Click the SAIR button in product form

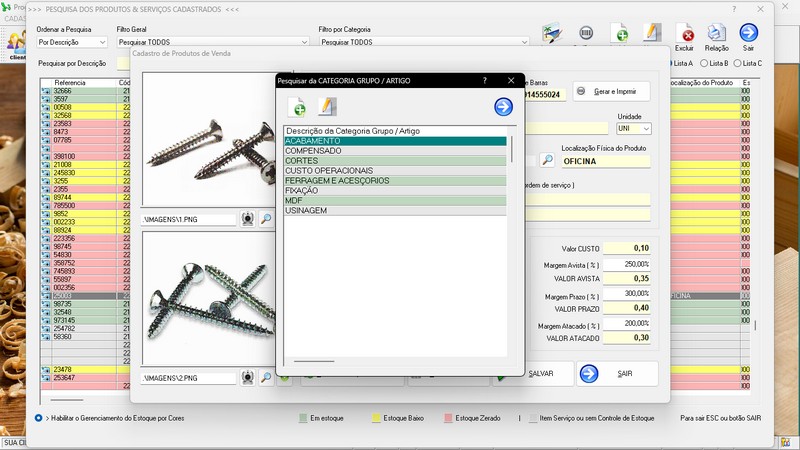617,373
